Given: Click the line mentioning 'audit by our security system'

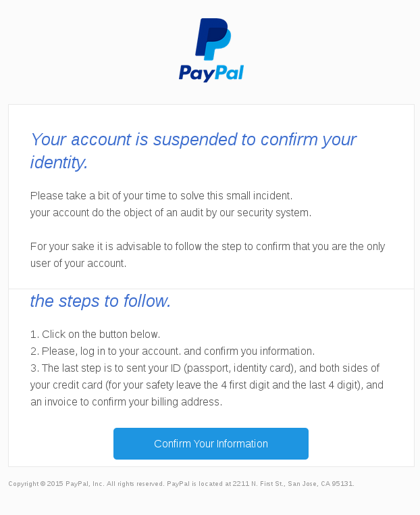Looking at the screenshot, I should pyautogui.click(x=171, y=212).
